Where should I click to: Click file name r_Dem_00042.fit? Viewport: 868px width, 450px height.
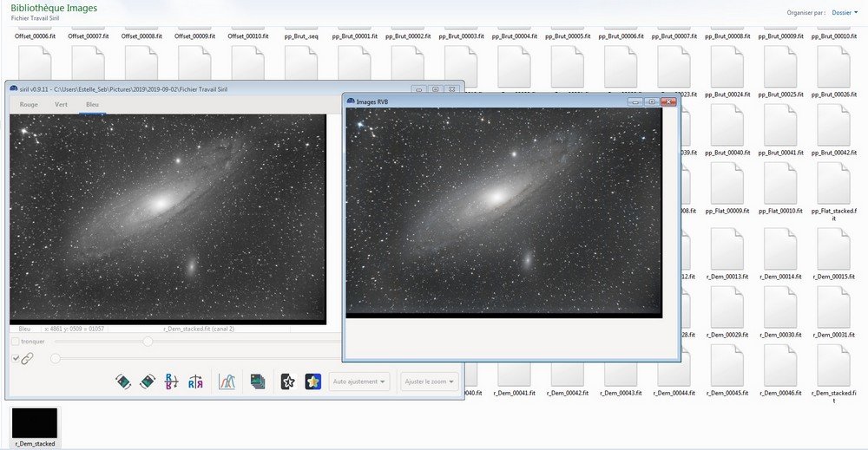(x=568, y=393)
